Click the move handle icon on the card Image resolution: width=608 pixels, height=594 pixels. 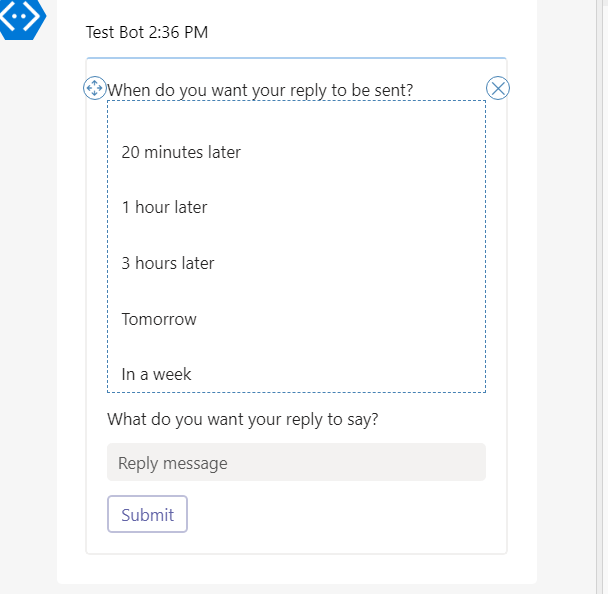pos(94,88)
